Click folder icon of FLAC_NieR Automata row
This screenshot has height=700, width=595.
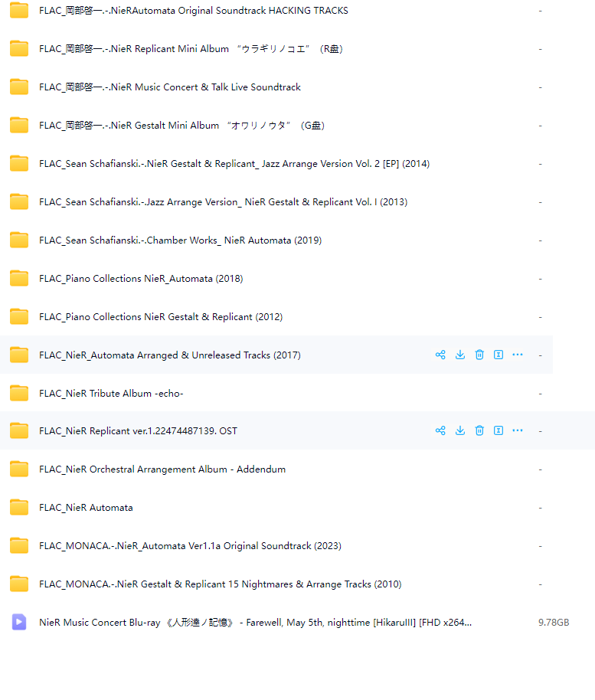coord(19,508)
